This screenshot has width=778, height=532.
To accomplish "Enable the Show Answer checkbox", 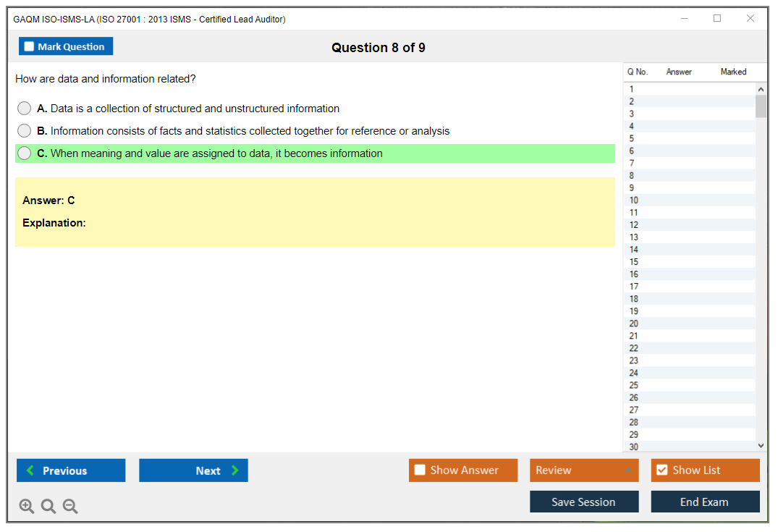I will tap(420, 470).
